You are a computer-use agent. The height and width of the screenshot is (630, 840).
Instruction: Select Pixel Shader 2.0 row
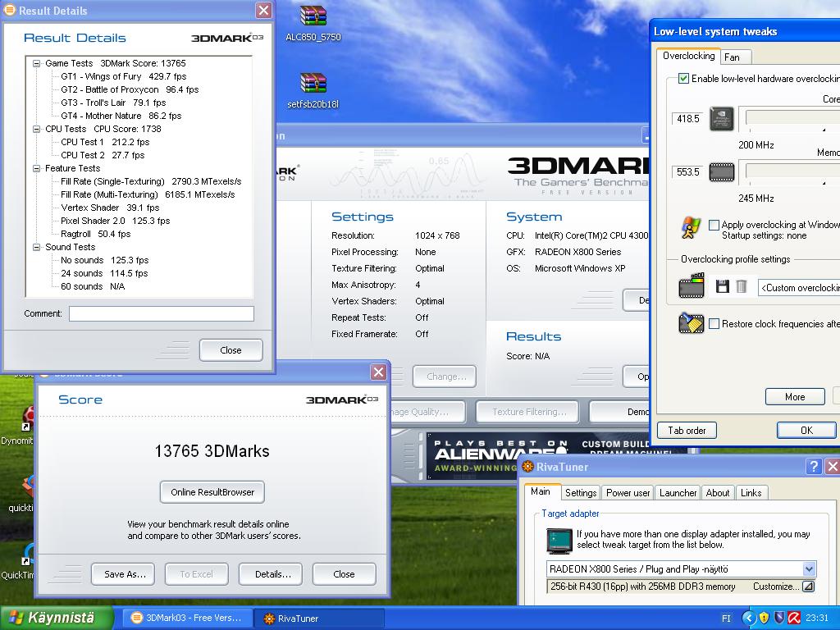point(115,221)
